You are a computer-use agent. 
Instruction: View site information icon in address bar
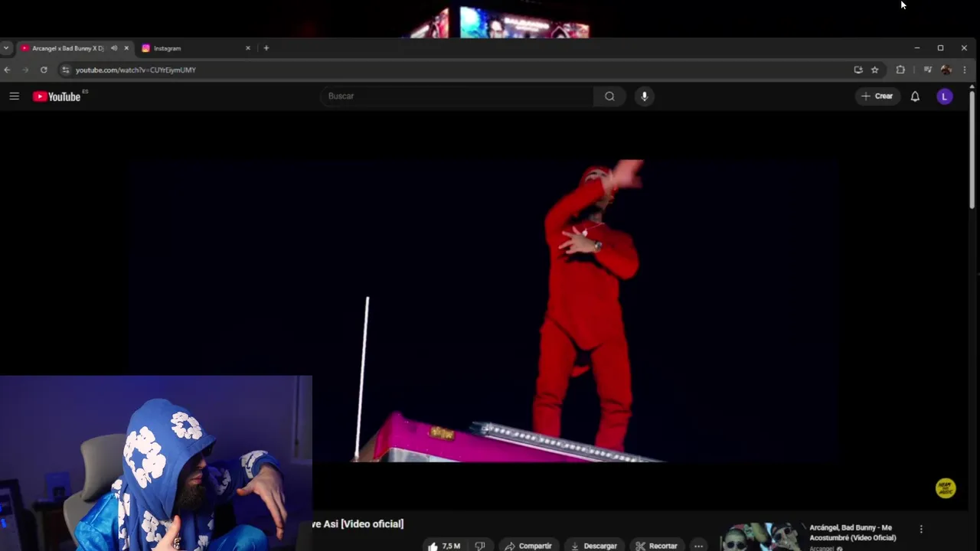(x=66, y=70)
